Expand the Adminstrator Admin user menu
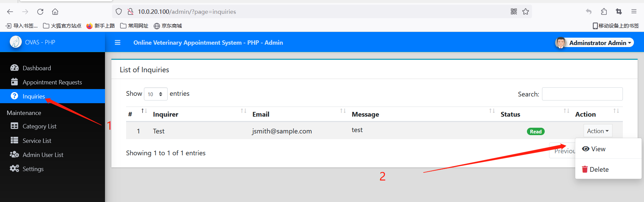This screenshot has height=202, width=644. tap(597, 43)
